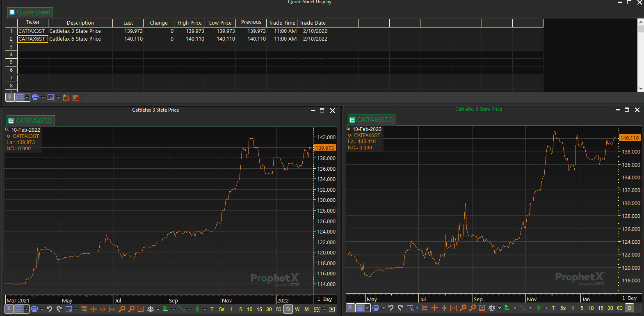
Task: Open the scale dropdown in the CATFAX3ST chart toolbar
Action: (158, 309)
